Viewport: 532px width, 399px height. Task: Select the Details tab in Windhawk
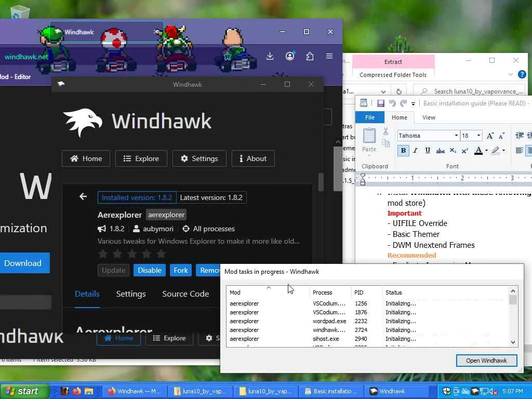(87, 294)
